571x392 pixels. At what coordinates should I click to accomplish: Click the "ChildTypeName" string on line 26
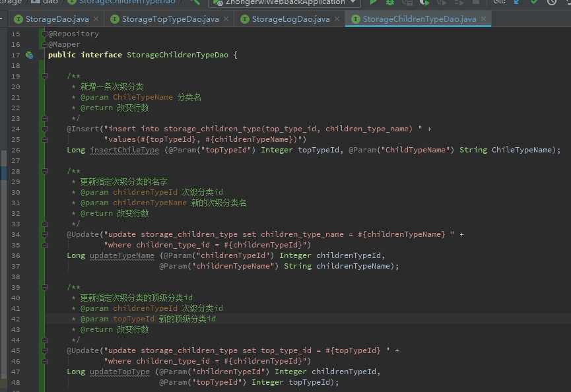[415, 150]
